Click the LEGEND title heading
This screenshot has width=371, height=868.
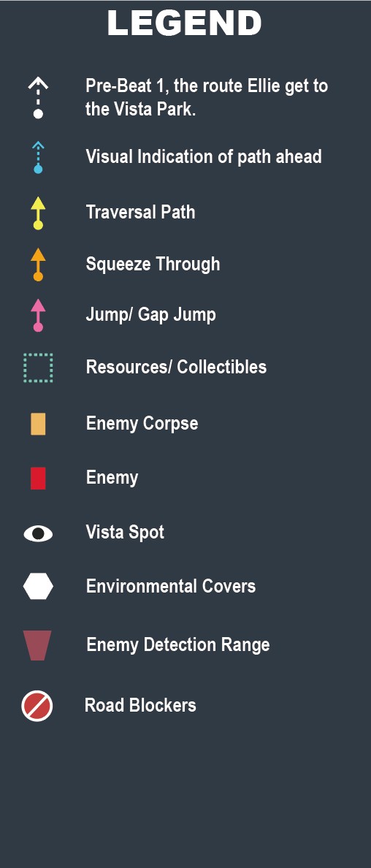click(184, 23)
